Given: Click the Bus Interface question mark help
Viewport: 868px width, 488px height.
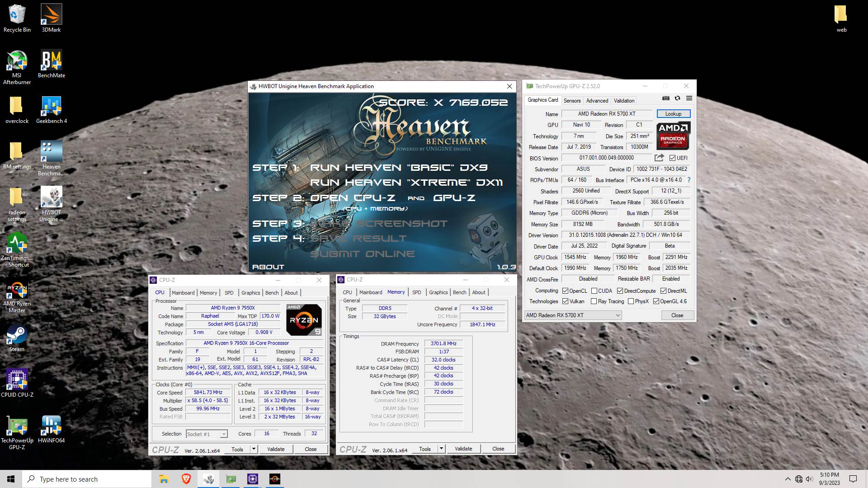Looking at the screenshot, I should [x=689, y=180].
